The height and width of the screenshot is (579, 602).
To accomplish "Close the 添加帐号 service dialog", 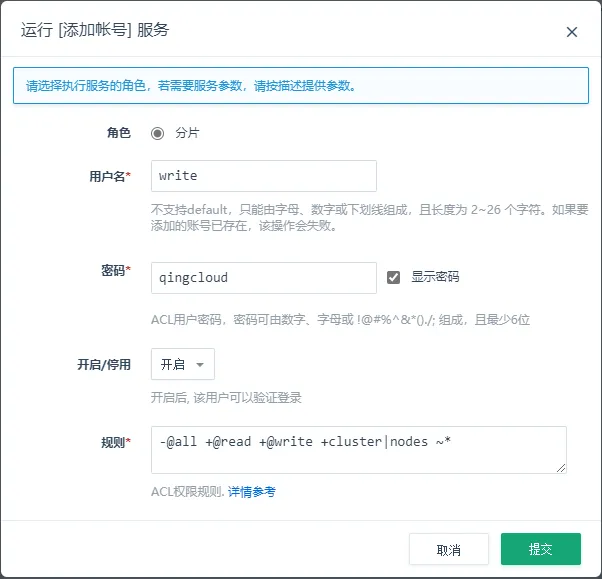I will (572, 32).
